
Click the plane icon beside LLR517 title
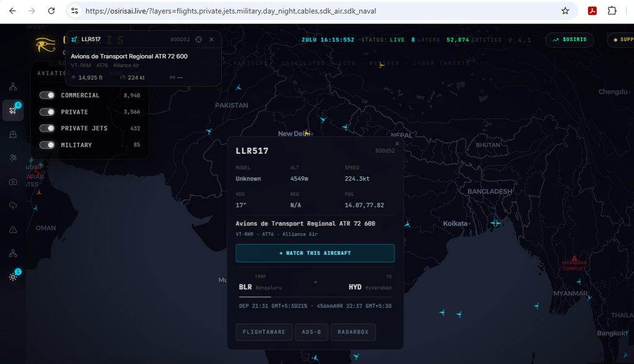coord(74,40)
